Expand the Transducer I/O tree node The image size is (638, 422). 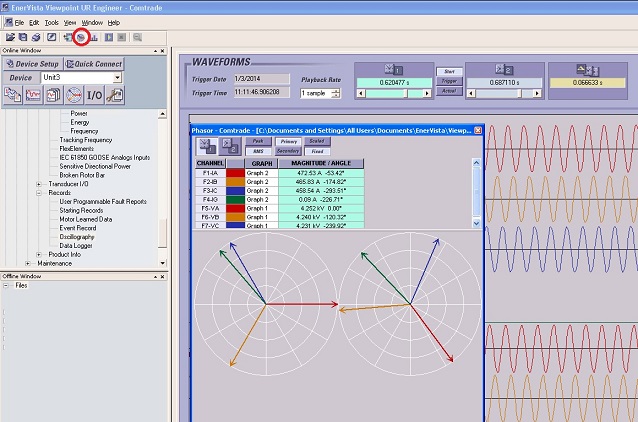point(39,184)
